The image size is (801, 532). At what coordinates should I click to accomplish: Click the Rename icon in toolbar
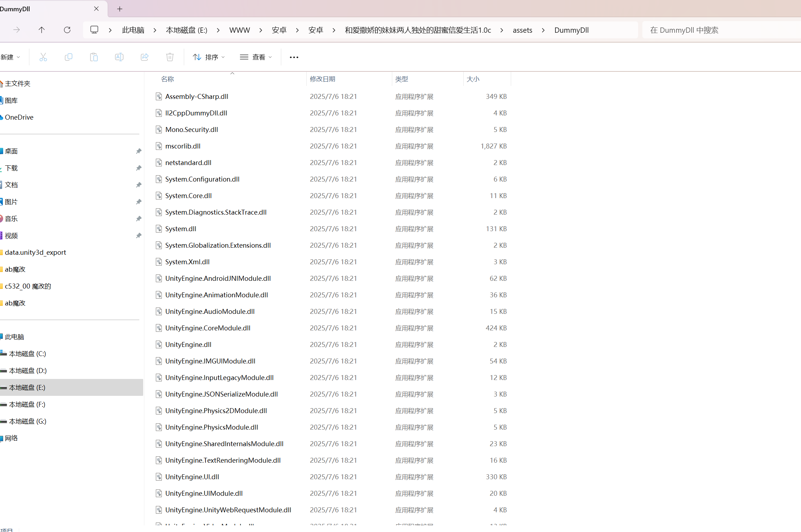tap(119, 57)
